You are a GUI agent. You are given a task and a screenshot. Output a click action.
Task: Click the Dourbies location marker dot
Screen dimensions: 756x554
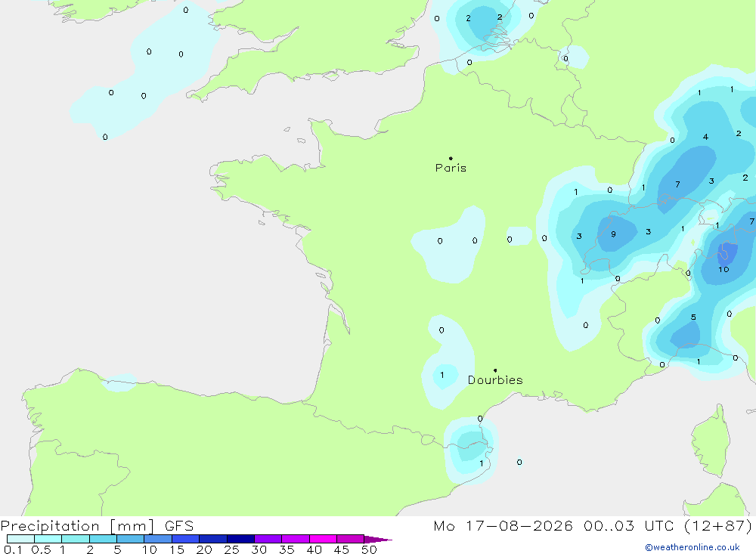click(x=495, y=370)
